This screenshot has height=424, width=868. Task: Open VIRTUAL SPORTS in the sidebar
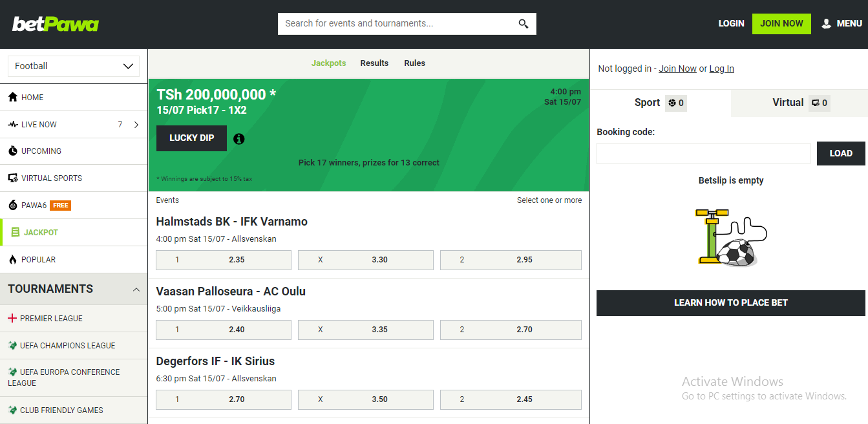click(x=74, y=178)
